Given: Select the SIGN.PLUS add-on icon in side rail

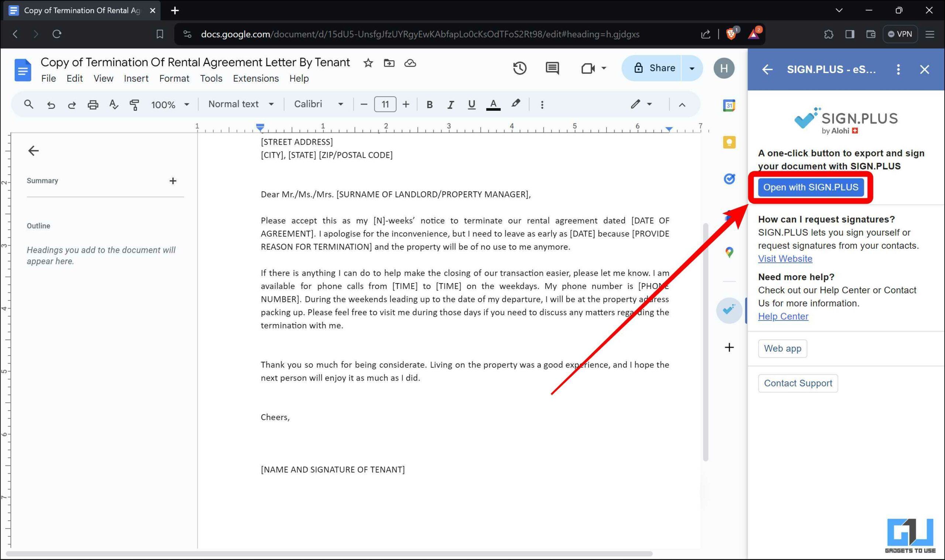Looking at the screenshot, I should tap(729, 310).
